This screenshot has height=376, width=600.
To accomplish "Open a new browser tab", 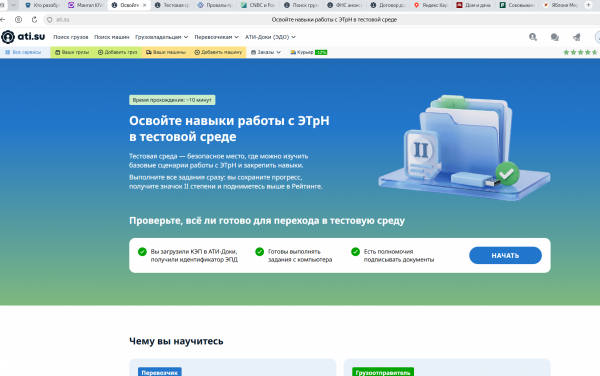I will [588, 5].
